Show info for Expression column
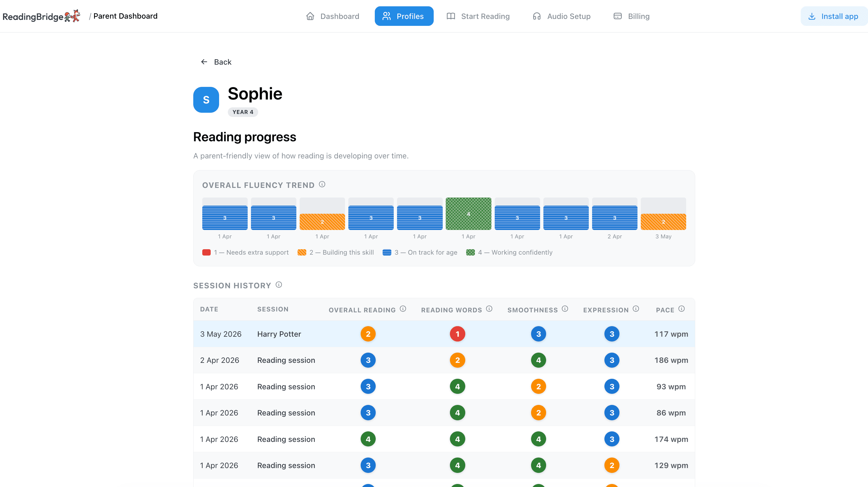This screenshot has width=868, height=487. pos(636,309)
